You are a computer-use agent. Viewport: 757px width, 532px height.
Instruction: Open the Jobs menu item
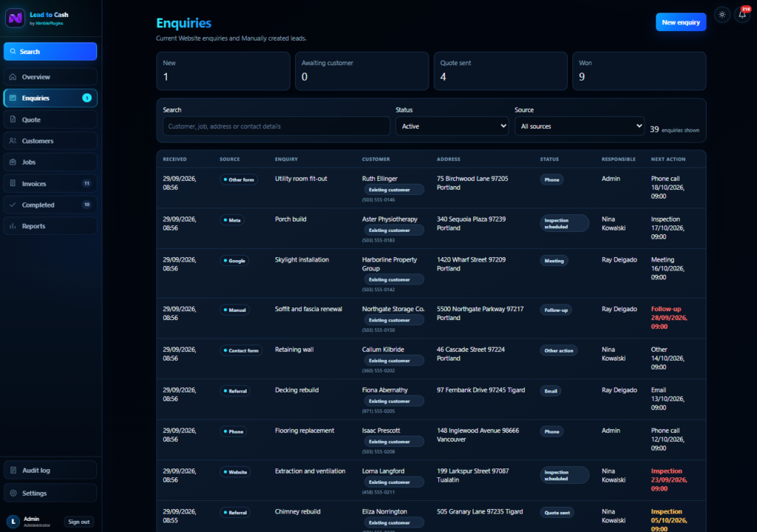click(x=50, y=162)
